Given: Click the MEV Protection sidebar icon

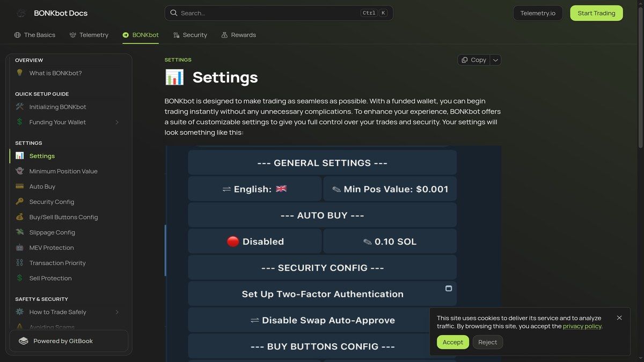Looking at the screenshot, I should click(19, 247).
